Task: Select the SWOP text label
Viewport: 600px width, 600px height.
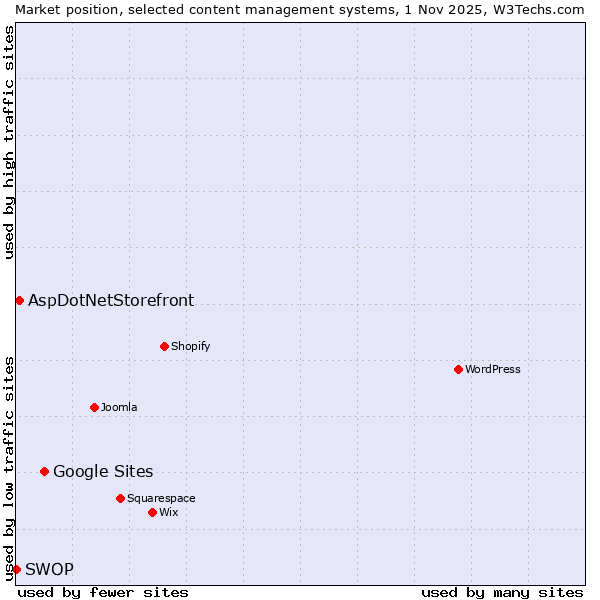Action: tap(49, 569)
